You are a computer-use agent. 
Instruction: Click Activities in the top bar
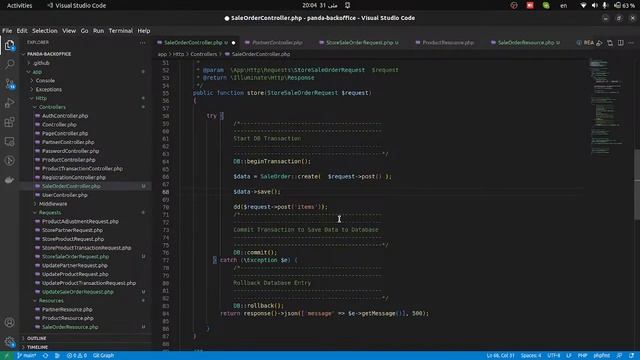point(20,5)
